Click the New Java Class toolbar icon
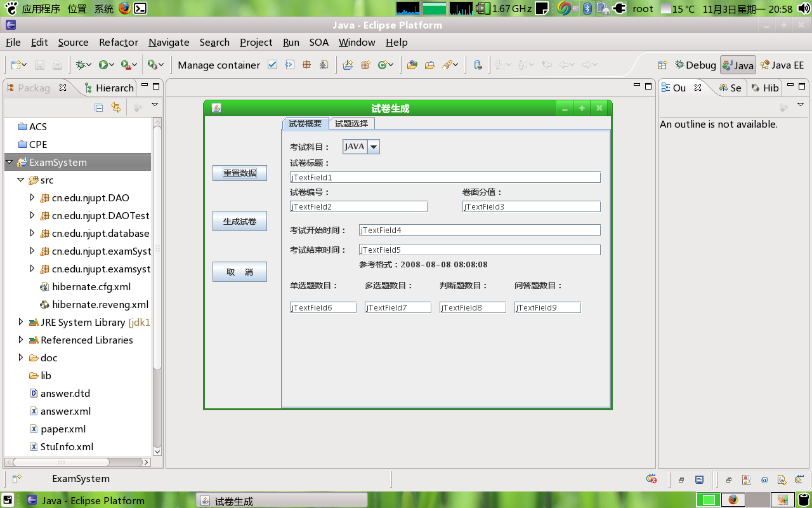This screenshot has width=812, height=508. (x=383, y=65)
